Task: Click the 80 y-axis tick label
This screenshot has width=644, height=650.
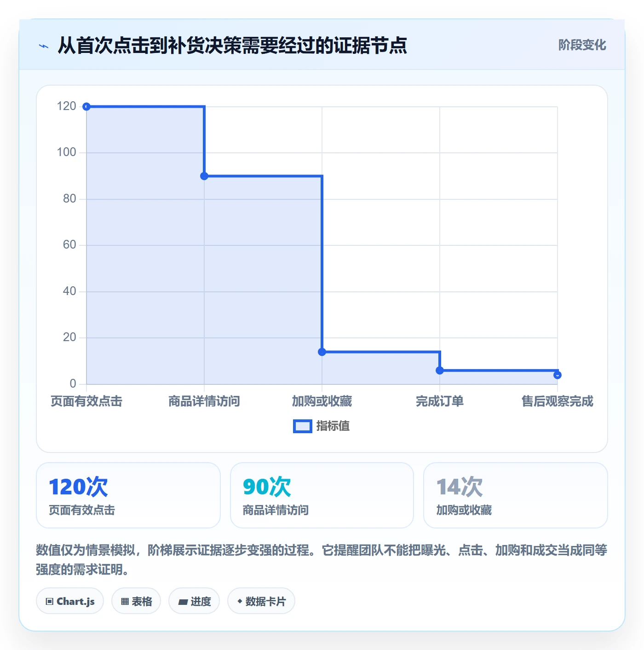Action: 69,199
